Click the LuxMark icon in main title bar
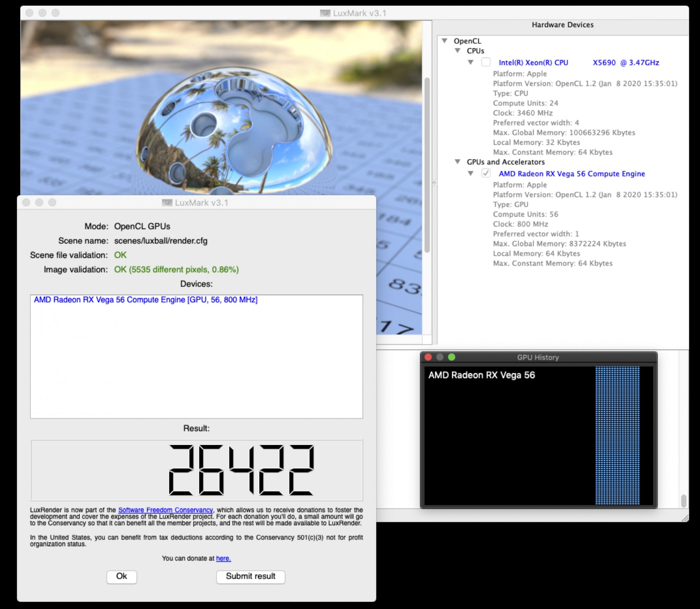Viewport: 700px width, 609px height. point(325,13)
